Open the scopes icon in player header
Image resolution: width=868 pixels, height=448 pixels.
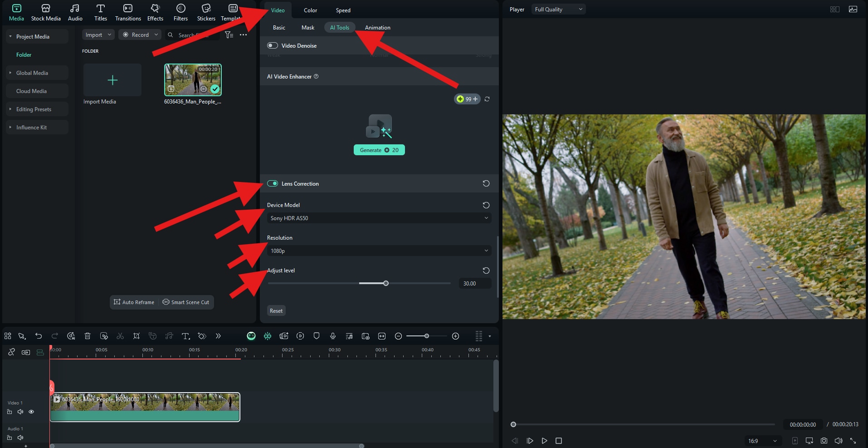(x=853, y=9)
